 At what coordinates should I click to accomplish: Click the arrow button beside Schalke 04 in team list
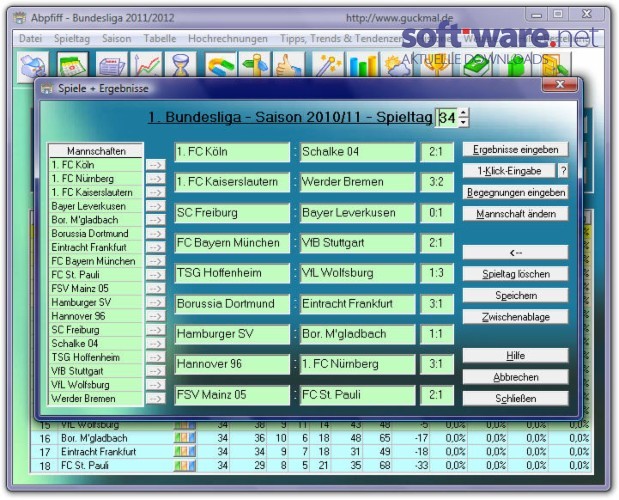point(156,344)
